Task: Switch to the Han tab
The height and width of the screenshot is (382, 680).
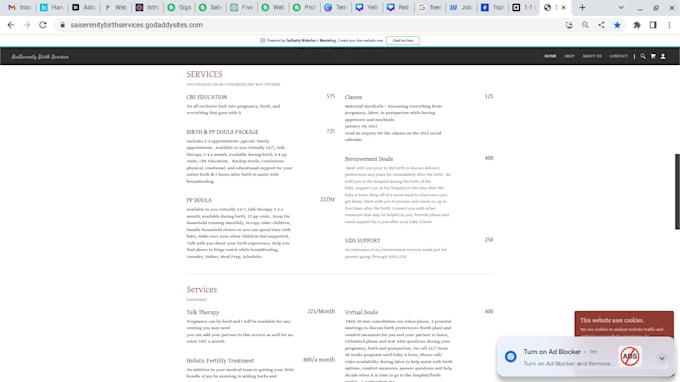Action: pos(52,7)
